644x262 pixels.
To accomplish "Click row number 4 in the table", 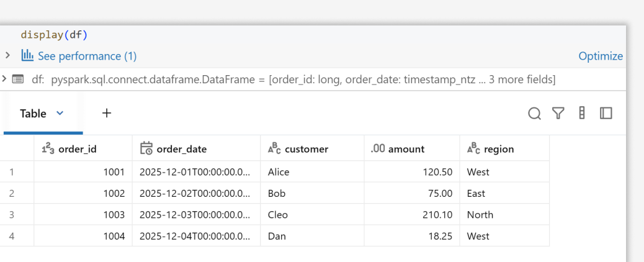I will click(11, 236).
